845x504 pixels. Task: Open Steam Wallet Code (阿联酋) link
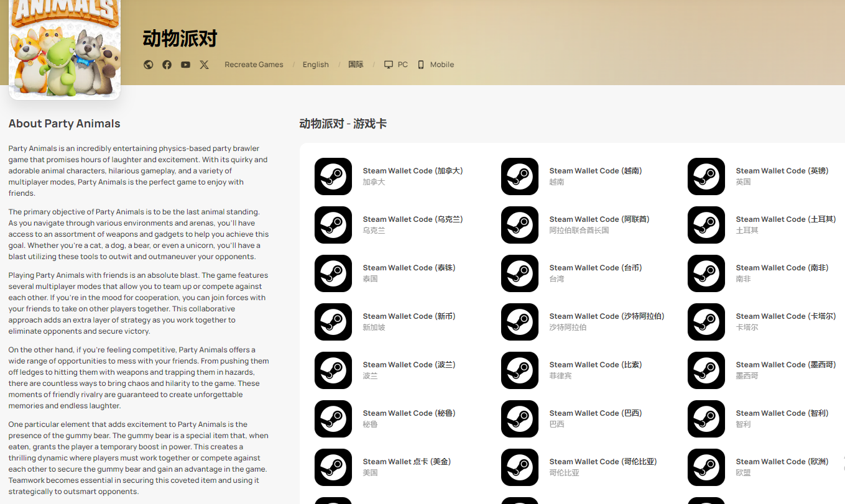coord(599,219)
